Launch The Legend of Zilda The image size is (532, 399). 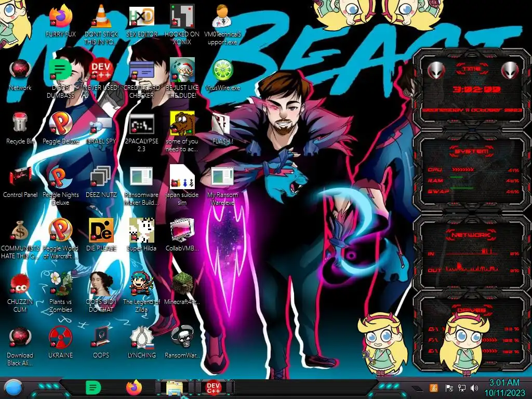[141, 284]
